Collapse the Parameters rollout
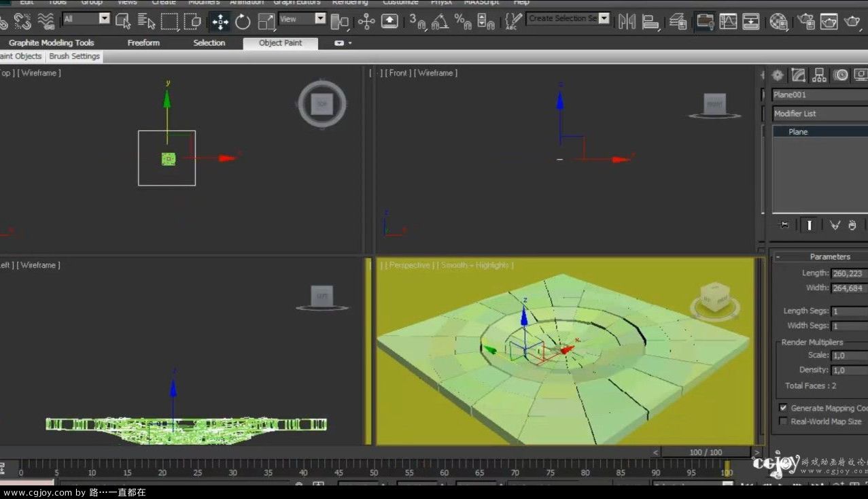This screenshot has width=868, height=499. (x=778, y=257)
